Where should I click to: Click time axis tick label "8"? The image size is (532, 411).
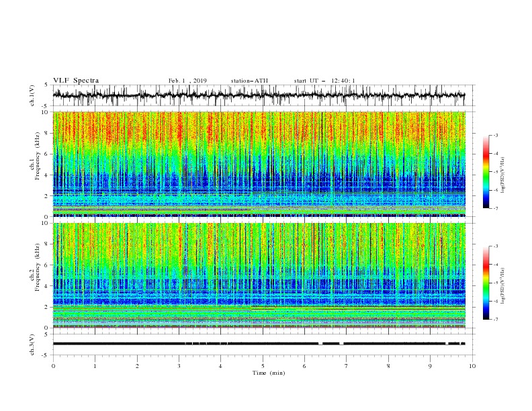pyautogui.click(x=388, y=366)
